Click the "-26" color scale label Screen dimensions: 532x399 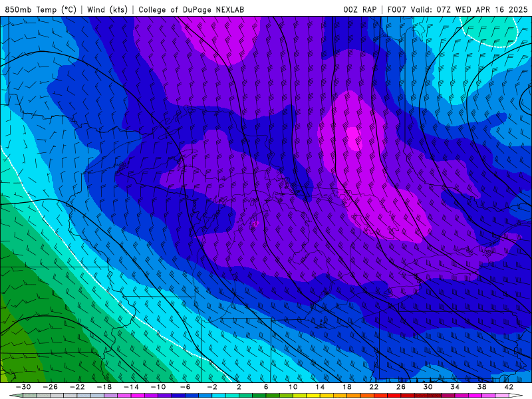coord(51,387)
